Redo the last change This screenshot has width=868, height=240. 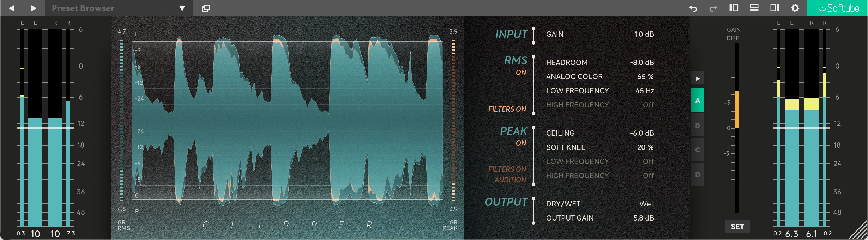(713, 8)
